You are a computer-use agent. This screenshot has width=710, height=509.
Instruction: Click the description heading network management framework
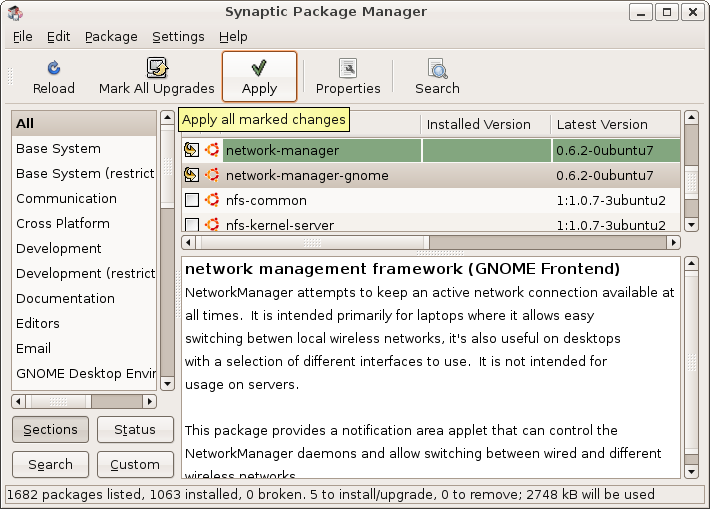(x=402, y=269)
